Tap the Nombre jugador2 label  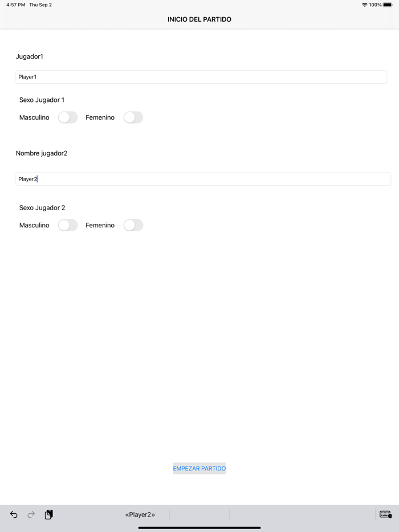coord(42,153)
